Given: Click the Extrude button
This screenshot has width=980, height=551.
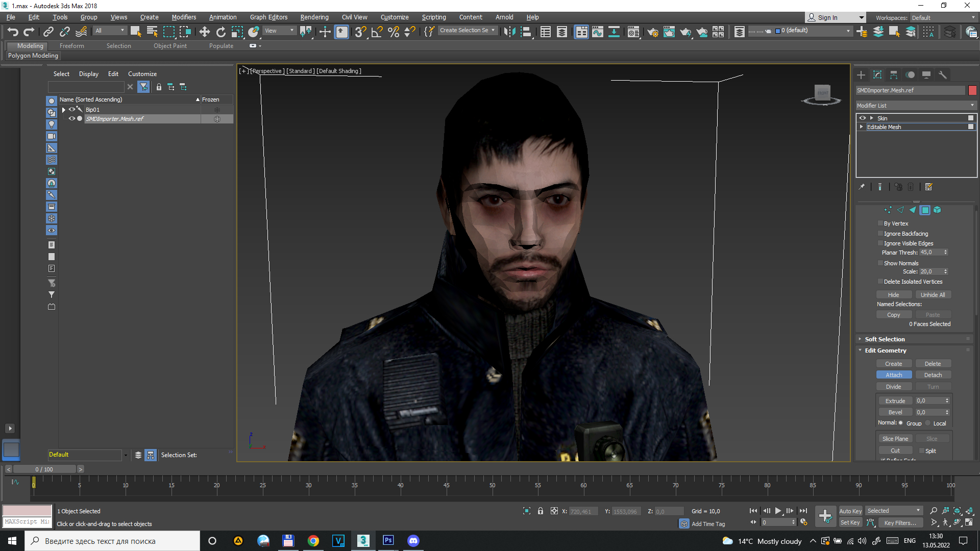Looking at the screenshot, I should (x=895, y=401).
